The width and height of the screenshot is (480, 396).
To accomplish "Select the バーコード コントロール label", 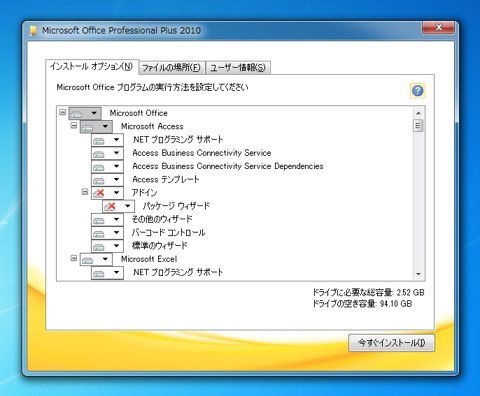I will point(168,233).
